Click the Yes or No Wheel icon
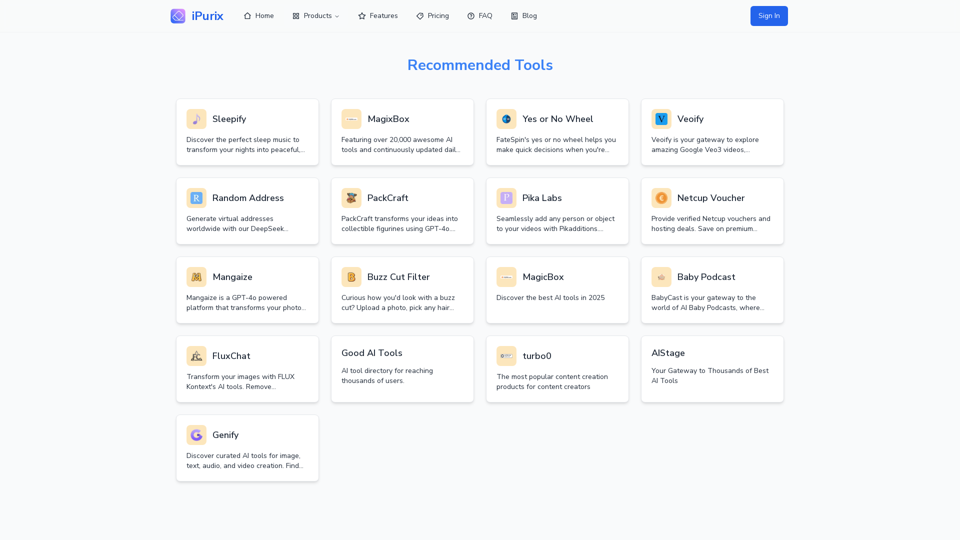The width and height of the screenshot is (960, 540). tap(506, 119)
